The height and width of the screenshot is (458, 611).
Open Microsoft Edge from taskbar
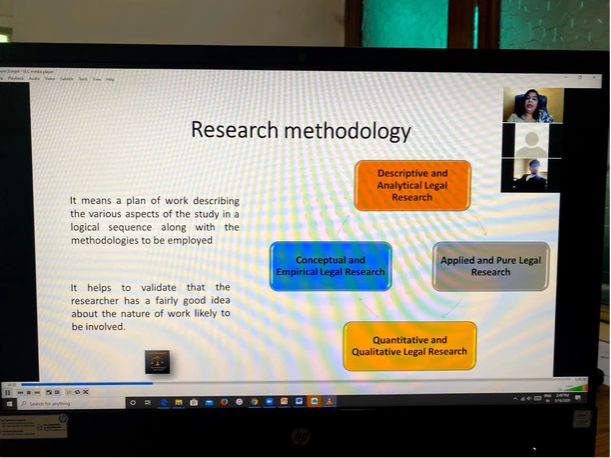(164, 402)
